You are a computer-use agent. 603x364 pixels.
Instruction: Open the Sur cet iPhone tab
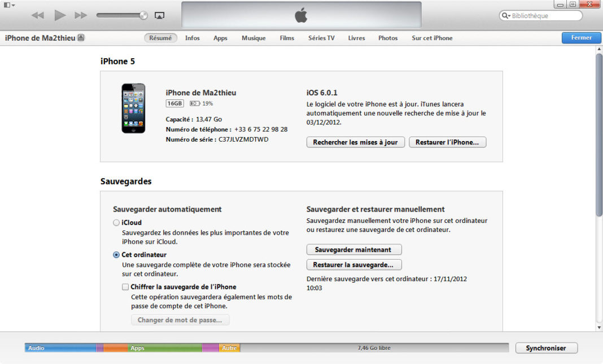coord(432,38)
